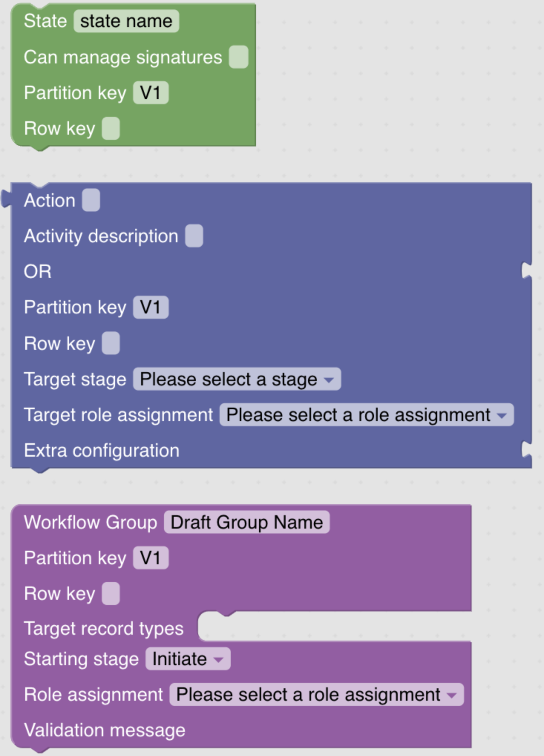Image resolution: width=544 pixels, height=756 pixels.
Task: Edit the Workflow Group Partition key V1 field
Action: click(151, 558)
